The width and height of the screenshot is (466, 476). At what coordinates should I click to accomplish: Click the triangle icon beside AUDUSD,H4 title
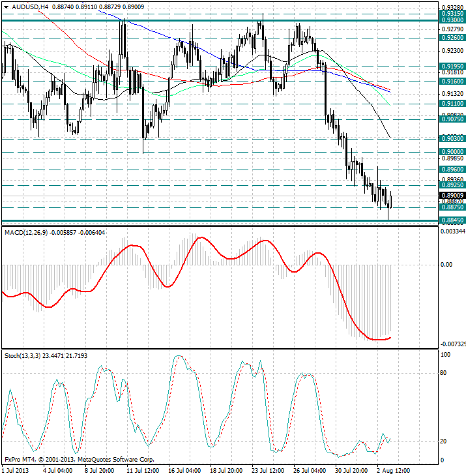coord(6,7)
